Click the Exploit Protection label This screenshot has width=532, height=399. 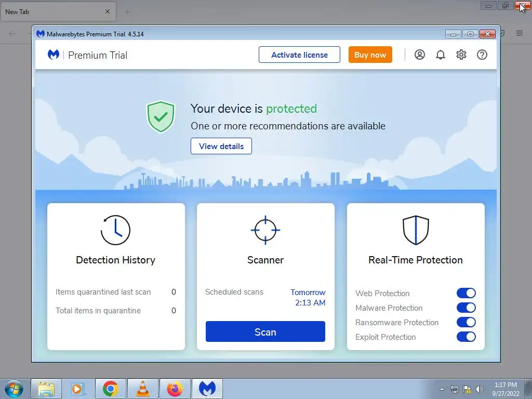tap(385, 337)
